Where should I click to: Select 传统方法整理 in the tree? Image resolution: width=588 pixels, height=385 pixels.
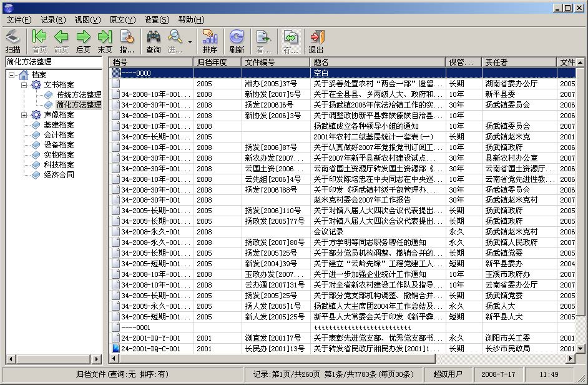(x=79, y=95)
